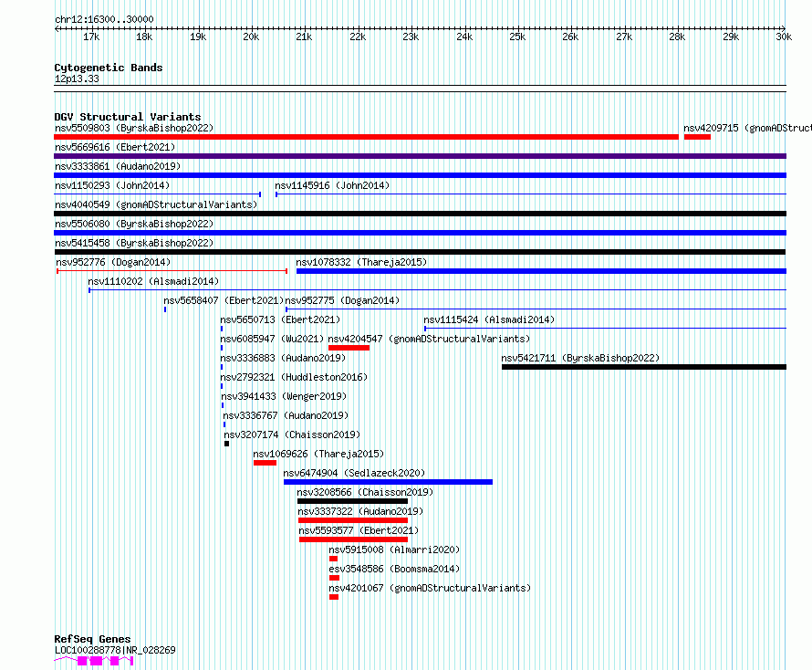Click the nsv4204547 red variant bar
Screen dimensions: 812x670
349,348
